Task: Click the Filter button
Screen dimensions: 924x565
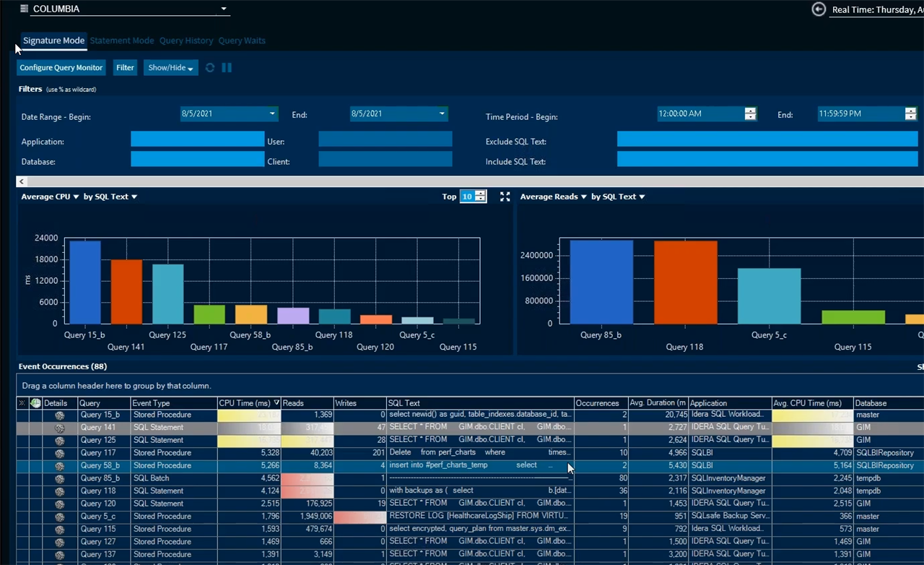Action: (126, 68)
